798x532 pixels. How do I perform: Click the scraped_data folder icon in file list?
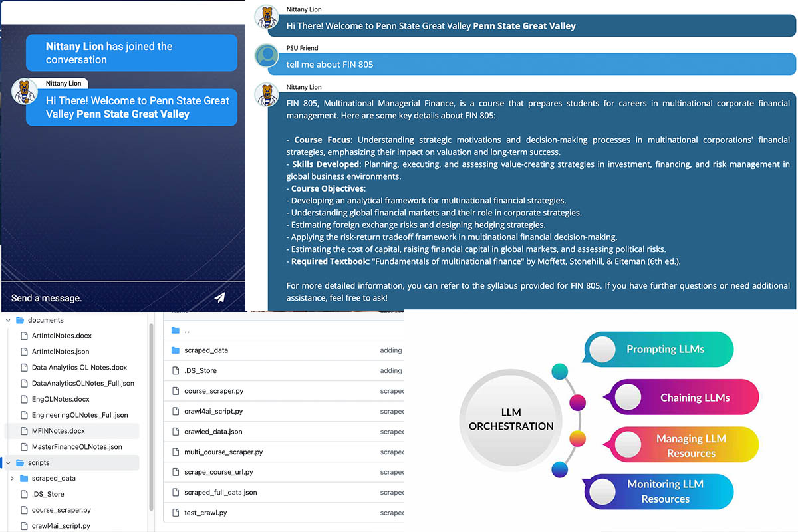[x=176, y=350]
